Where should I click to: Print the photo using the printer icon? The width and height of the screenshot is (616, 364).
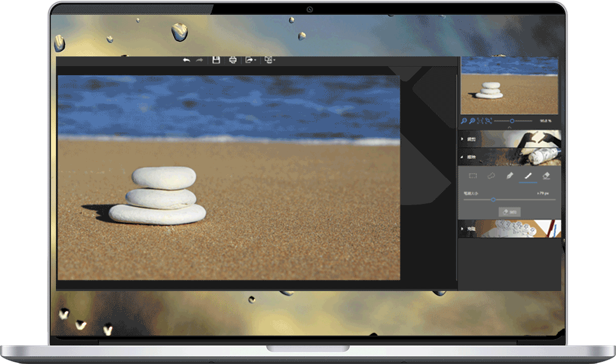tap(233, 60)
